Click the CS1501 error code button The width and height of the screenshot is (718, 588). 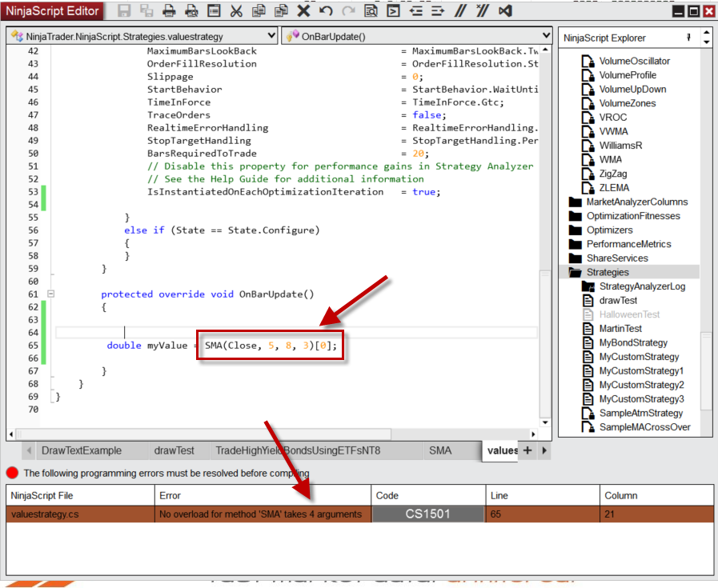click(x=427, y=514)
